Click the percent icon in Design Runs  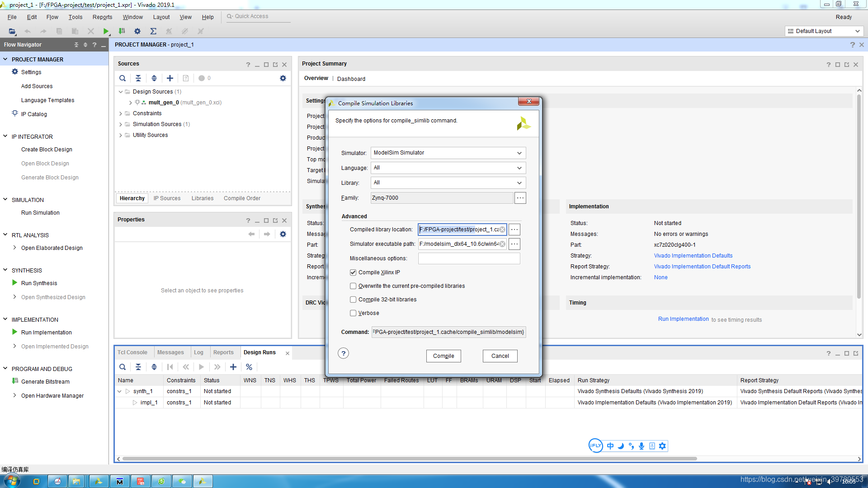coord(249,367)
